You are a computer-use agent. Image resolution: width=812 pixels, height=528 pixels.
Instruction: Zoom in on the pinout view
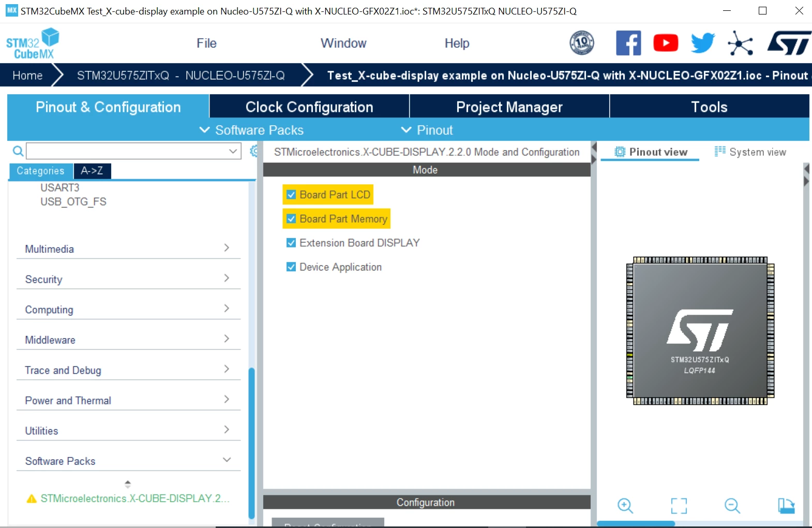625,505
